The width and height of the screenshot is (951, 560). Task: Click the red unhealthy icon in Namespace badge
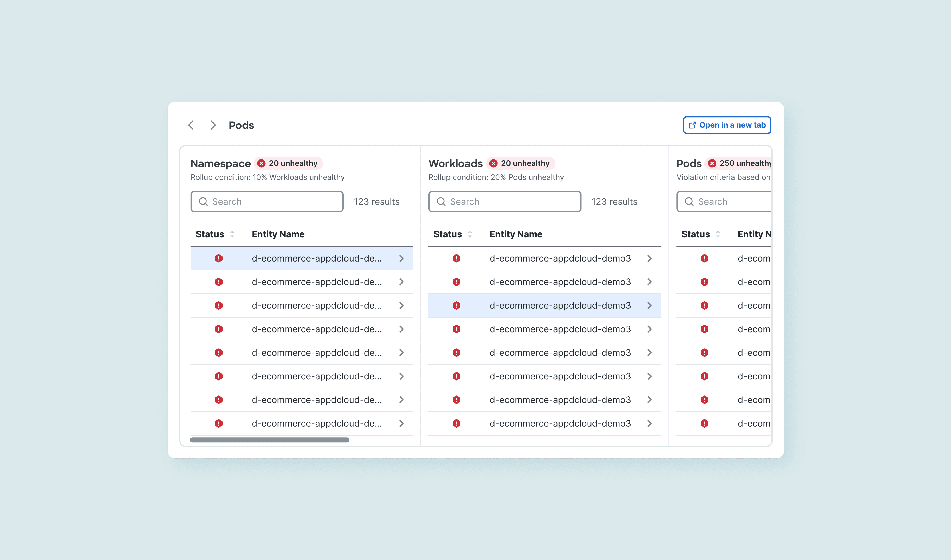(261, 163)
